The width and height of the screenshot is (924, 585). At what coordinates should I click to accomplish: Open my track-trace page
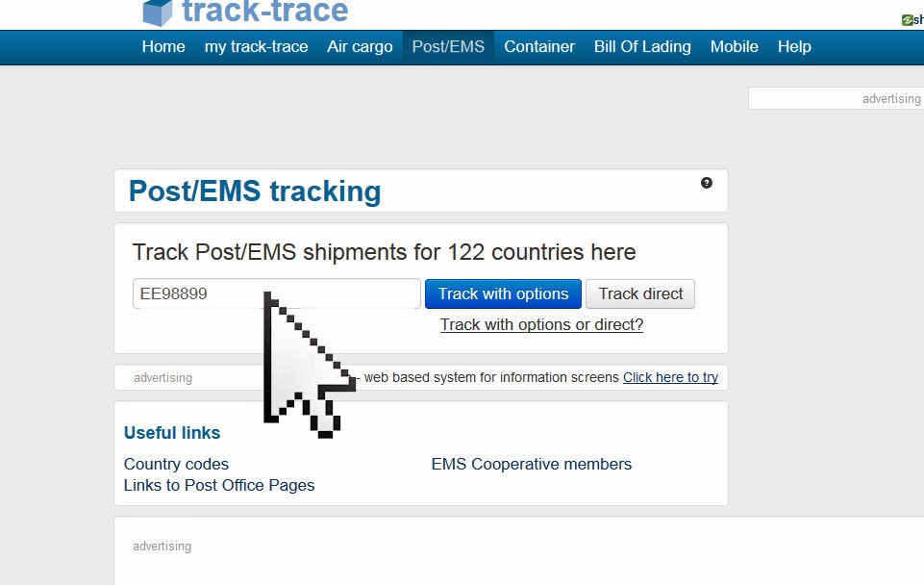coord(256,46)
